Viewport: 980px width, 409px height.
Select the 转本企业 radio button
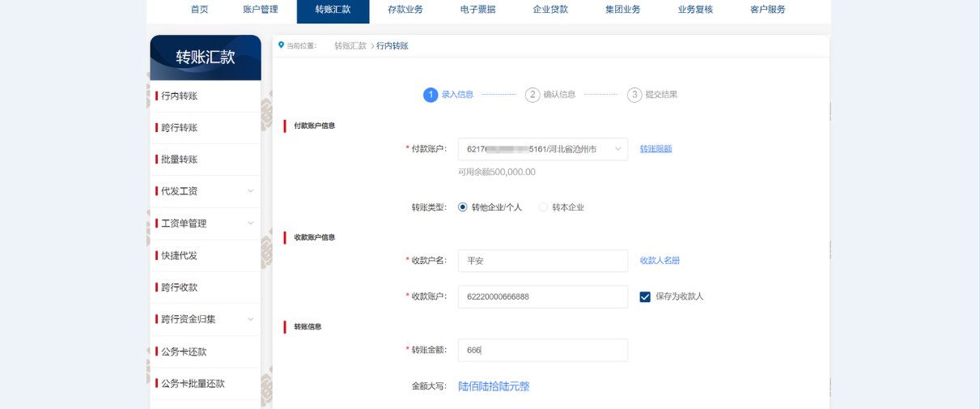point(543,207)
